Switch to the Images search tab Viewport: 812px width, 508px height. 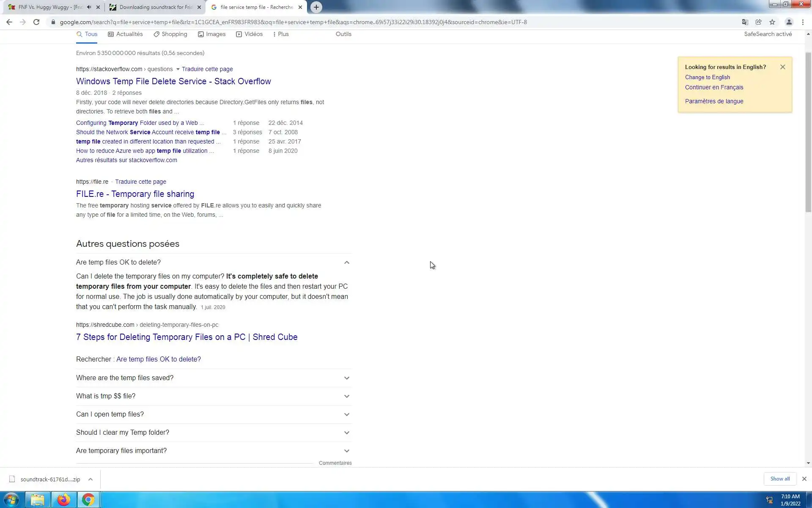211,34
